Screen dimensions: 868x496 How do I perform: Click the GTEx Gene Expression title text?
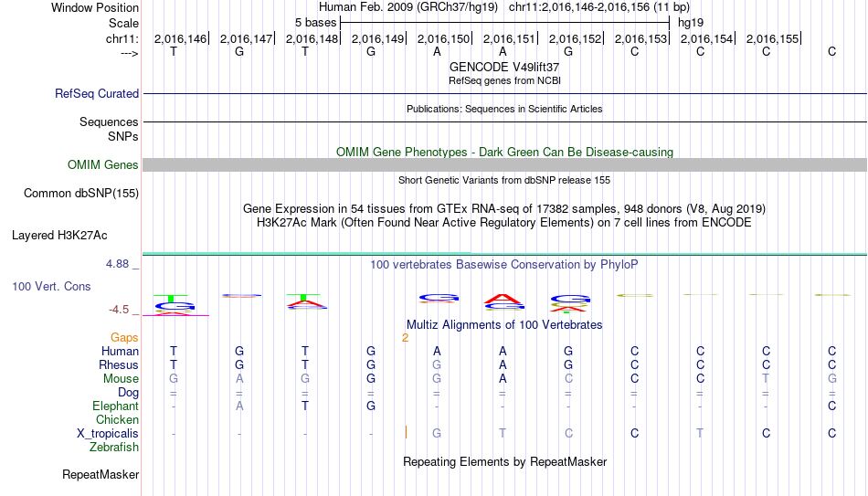pos(504,208)
